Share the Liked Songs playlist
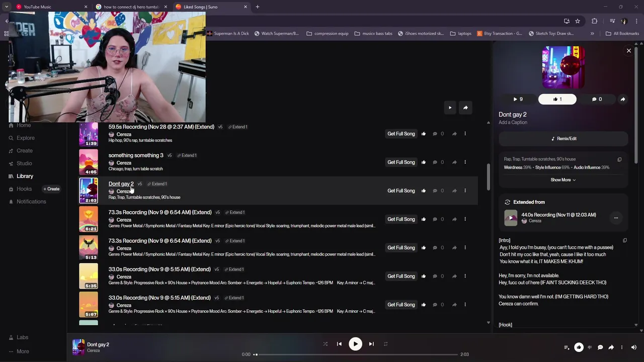 pos(465,108)
